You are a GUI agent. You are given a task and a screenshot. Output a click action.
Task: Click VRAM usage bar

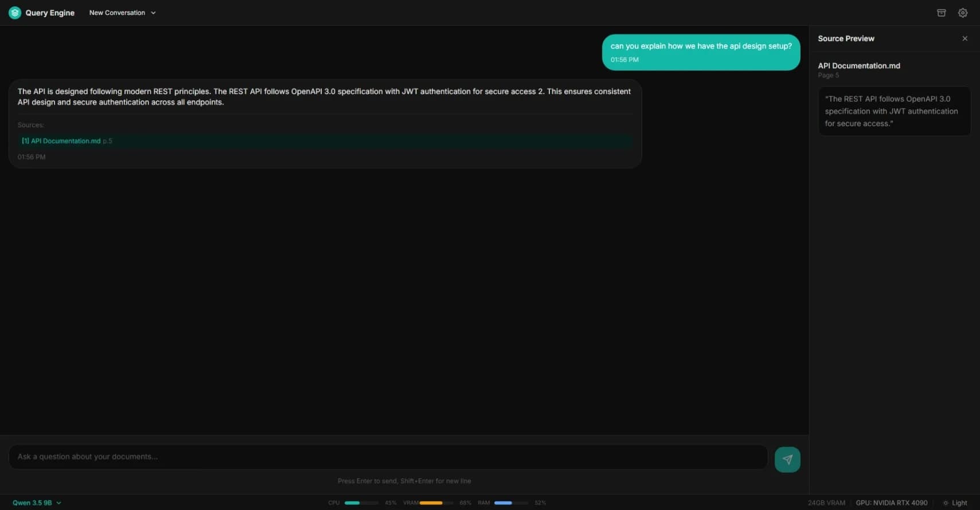[x=436, y=503]
